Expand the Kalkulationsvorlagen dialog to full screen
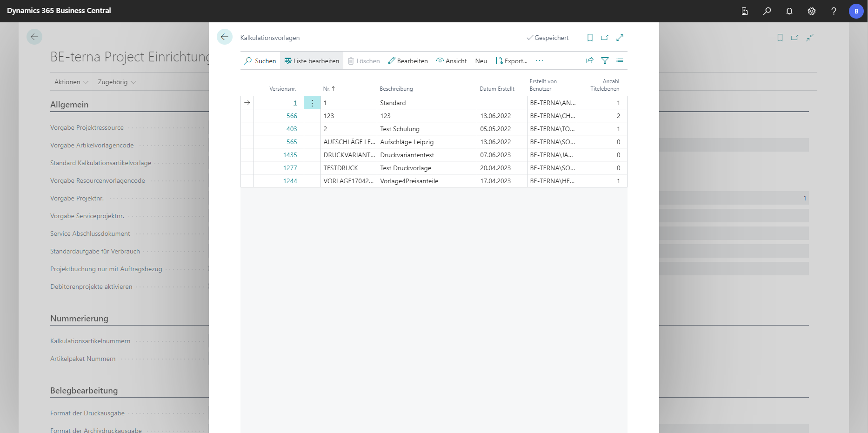 (x=620, y=38)
